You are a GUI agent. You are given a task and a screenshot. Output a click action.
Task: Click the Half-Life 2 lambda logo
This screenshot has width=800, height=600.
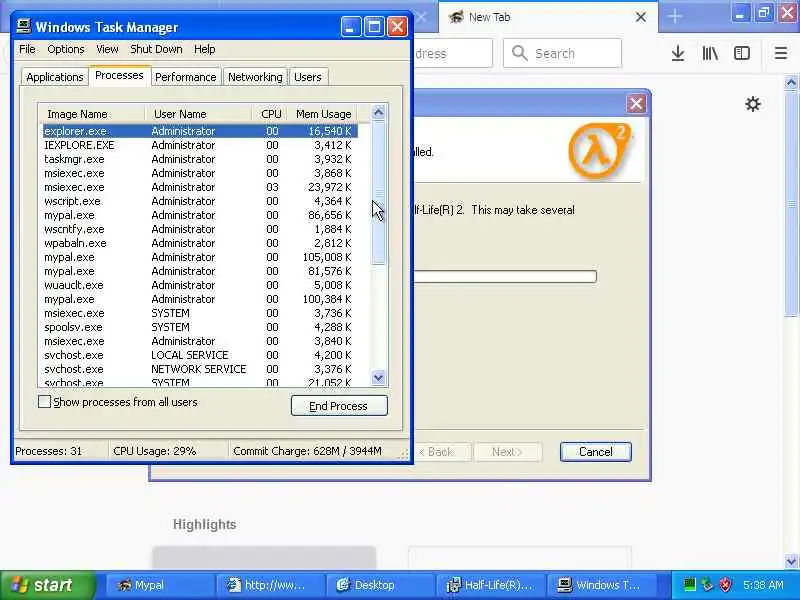(599, 151)
